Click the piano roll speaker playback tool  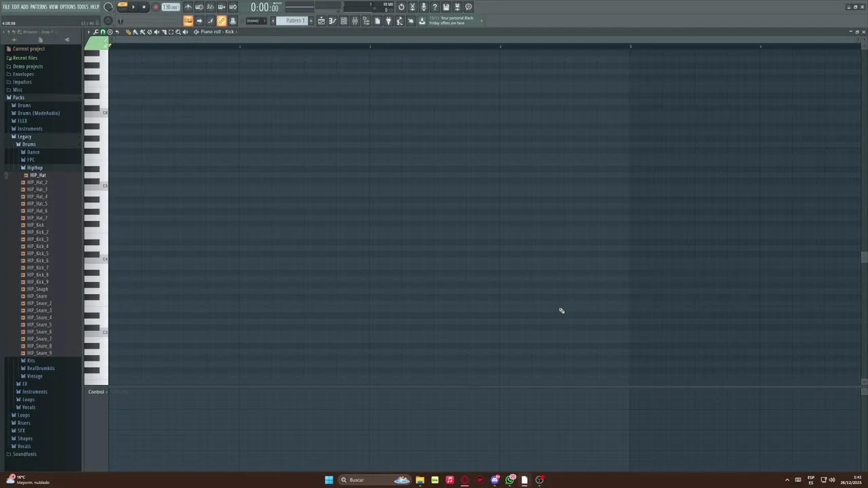coord(185,32)
